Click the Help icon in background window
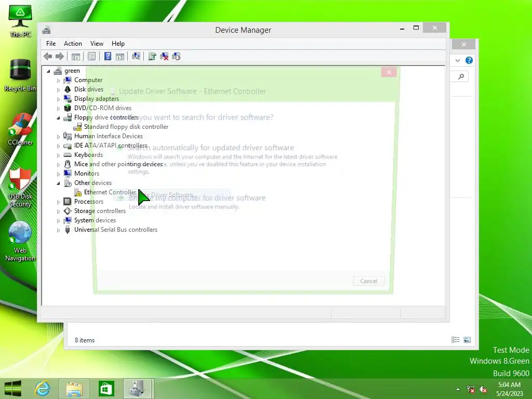 (469, 60)
